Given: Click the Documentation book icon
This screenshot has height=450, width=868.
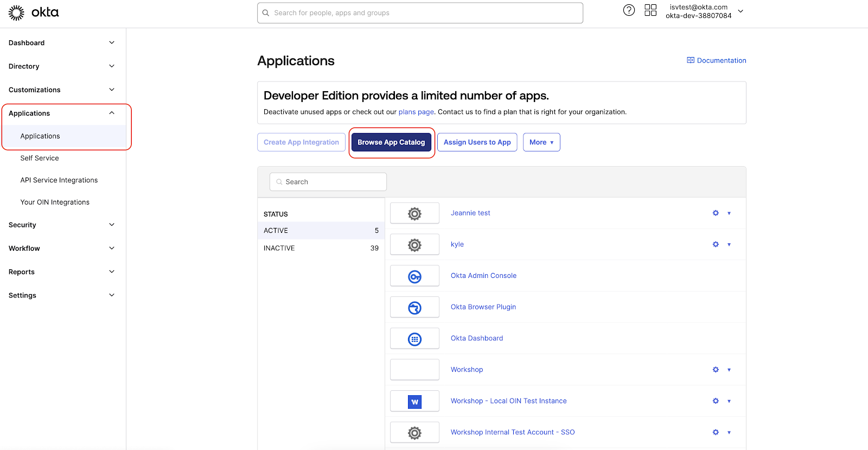Looking at the screenshot, I should (x=691, y=60).
